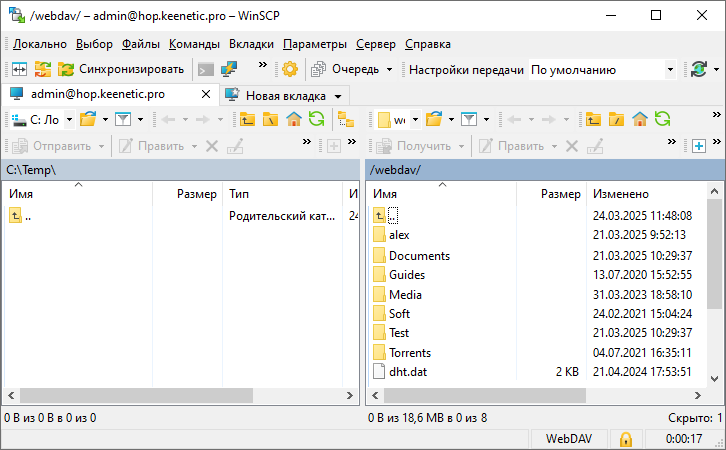Click the open terminal console icon

click(206, 69)
